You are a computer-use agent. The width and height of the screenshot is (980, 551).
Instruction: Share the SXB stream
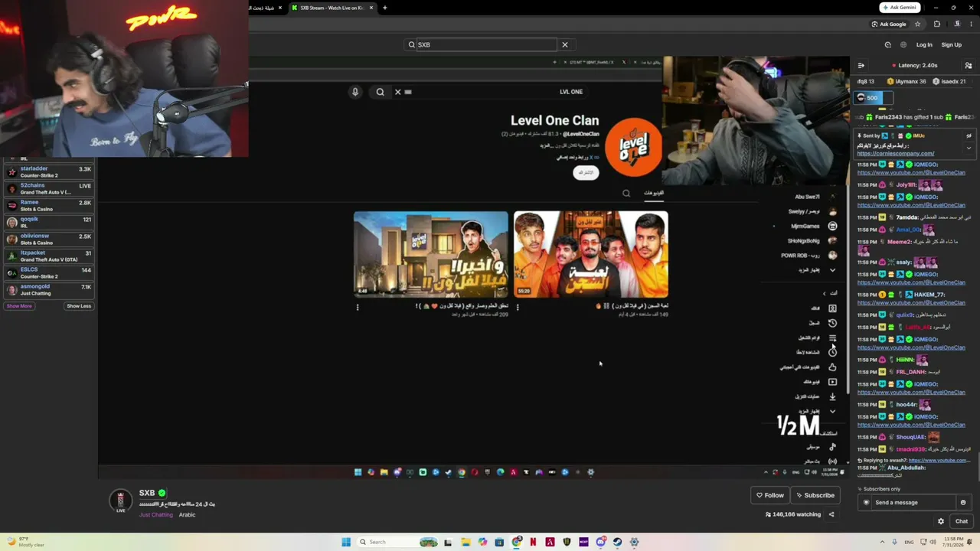(831, 514)
